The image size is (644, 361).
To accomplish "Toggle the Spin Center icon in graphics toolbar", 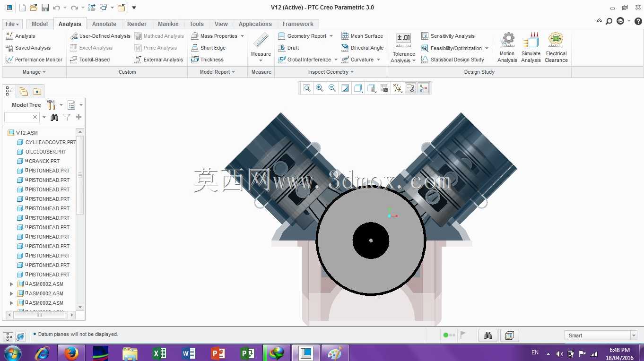I will [423, 88].
